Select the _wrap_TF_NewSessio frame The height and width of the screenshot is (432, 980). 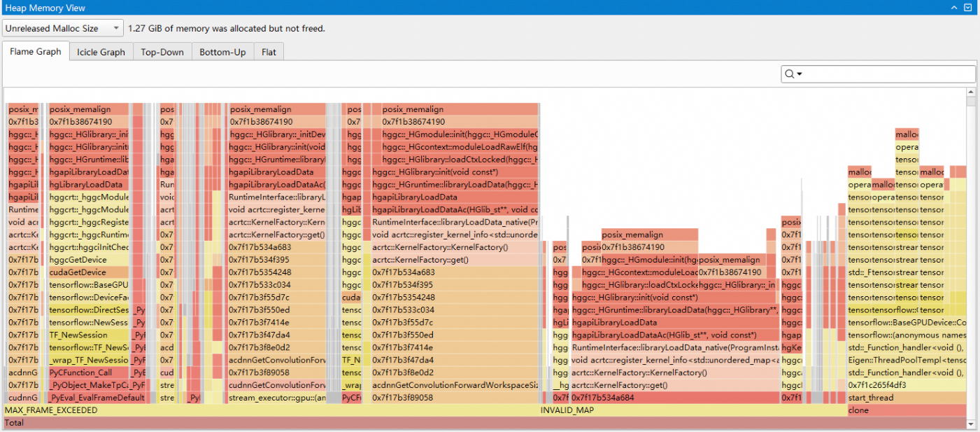[89, 360]
